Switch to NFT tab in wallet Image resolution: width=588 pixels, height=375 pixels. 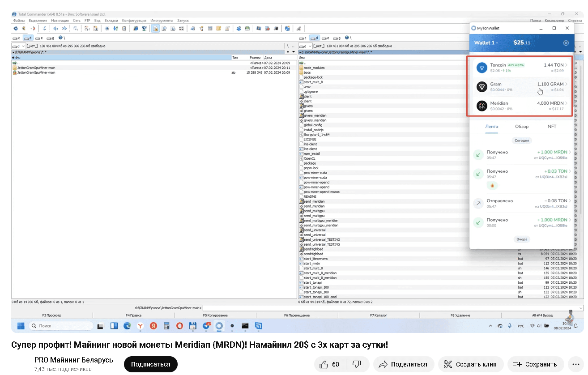pos(552,127)
